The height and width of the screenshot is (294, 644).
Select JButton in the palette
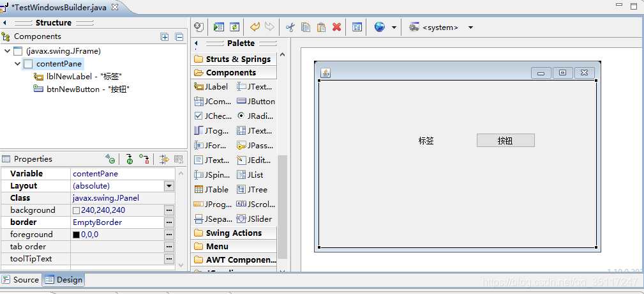[x=257, y=101]
